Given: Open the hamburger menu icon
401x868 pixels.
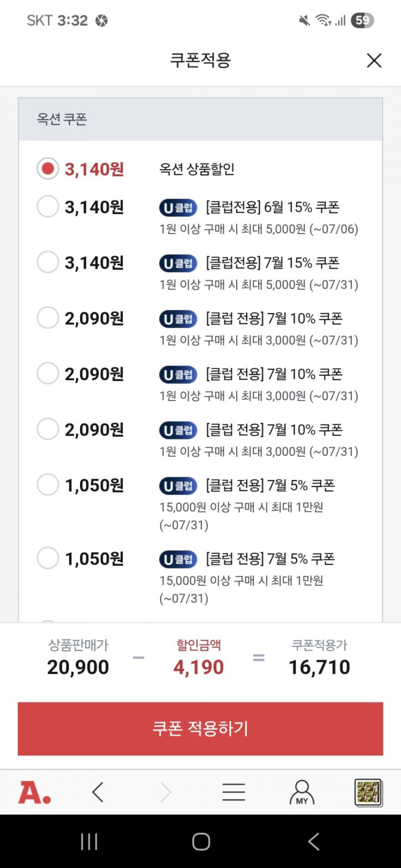Looking at the screenshot, I should (x=234, y=792).
